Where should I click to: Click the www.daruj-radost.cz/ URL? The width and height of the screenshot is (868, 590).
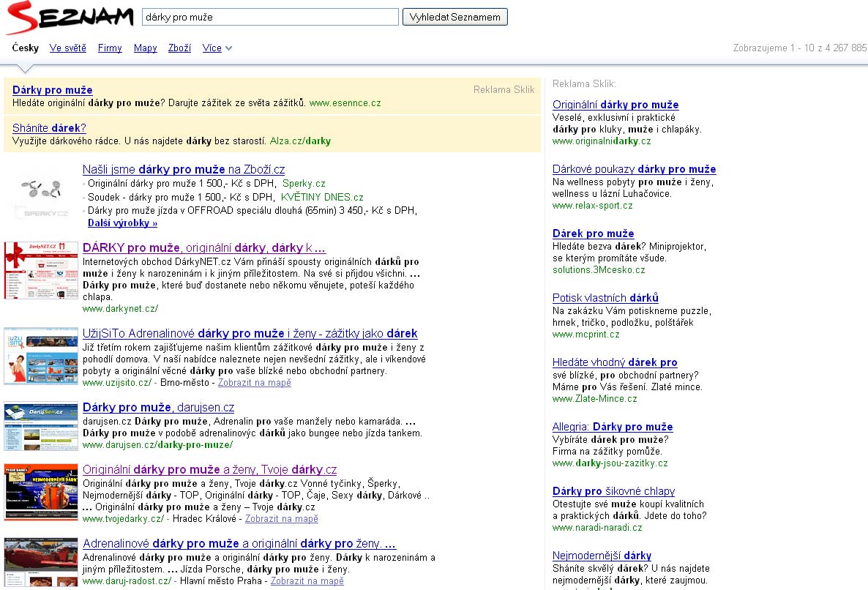[x=127, y=580]
